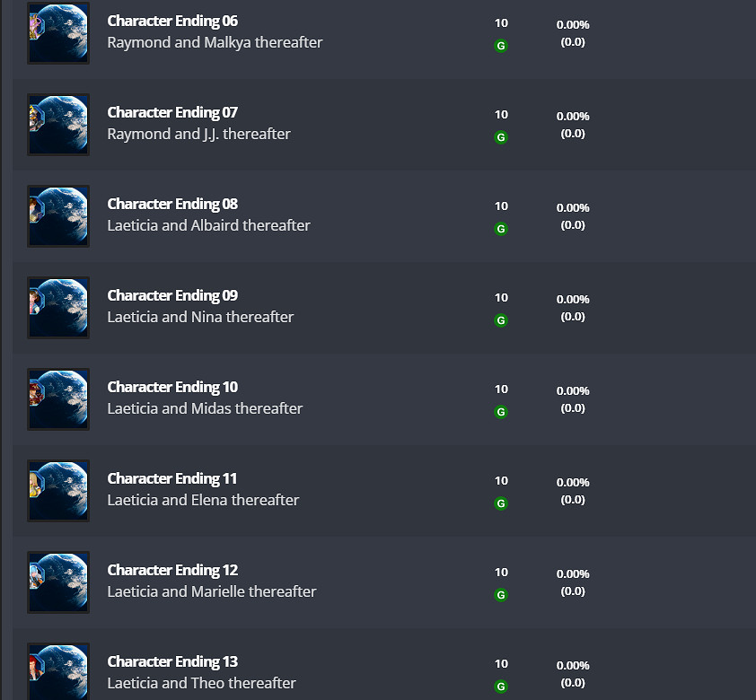The height and width of the screenshot is (700, 756).
Task: Select the green G badge on Ending 11
Action: pos(501,503)
